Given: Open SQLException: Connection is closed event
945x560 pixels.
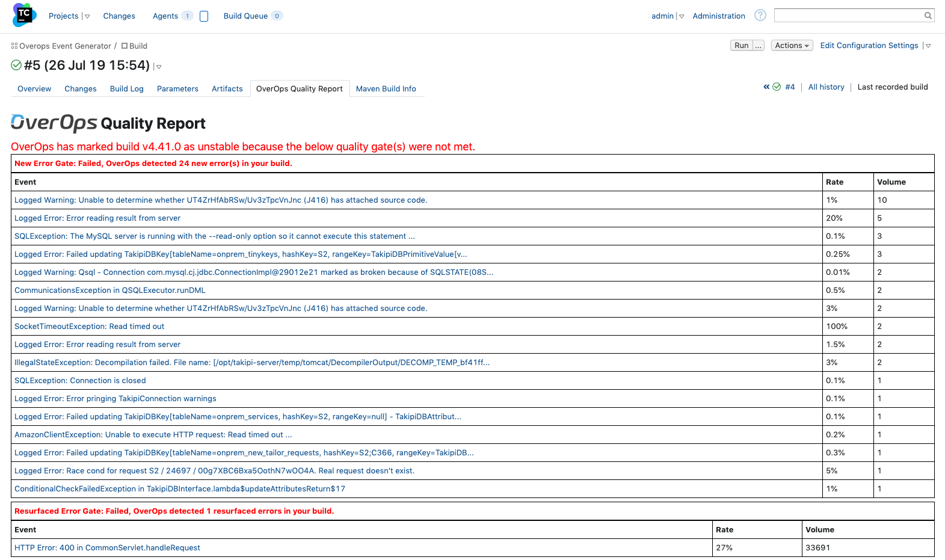Looking at the screenshot, I should 80,380.
